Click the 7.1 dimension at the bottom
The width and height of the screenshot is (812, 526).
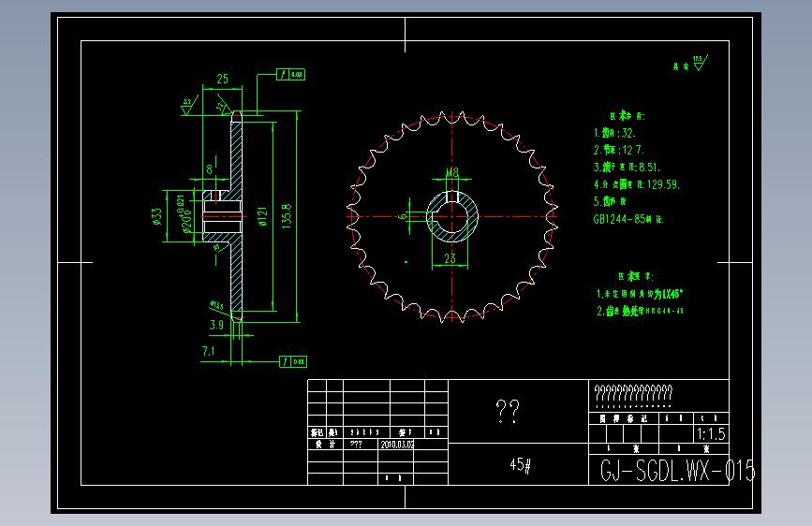(208, 352)
